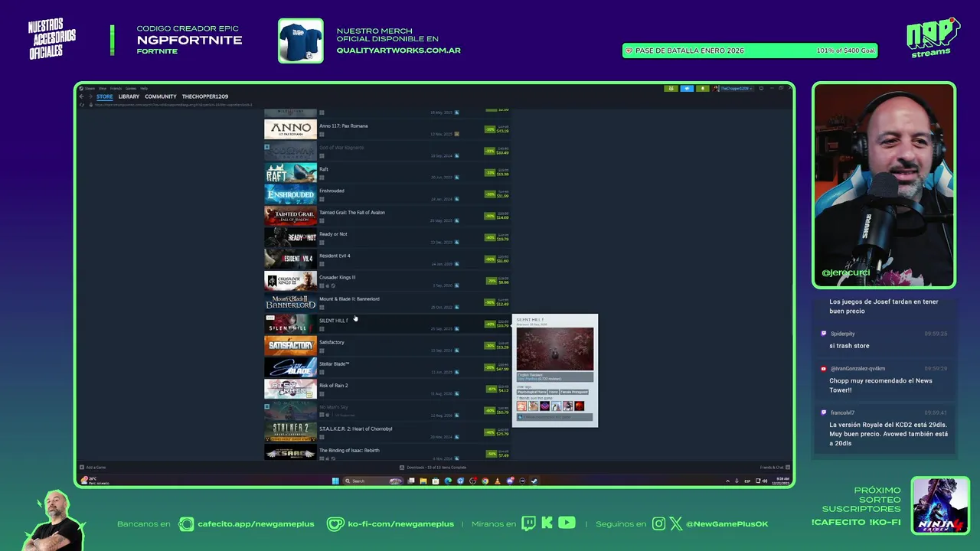Click the ESP keyboard language indicator

[747, 481]
